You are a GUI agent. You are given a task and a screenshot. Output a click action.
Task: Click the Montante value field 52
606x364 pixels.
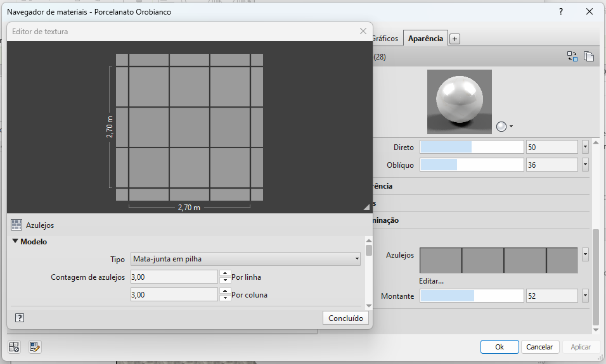552,296
